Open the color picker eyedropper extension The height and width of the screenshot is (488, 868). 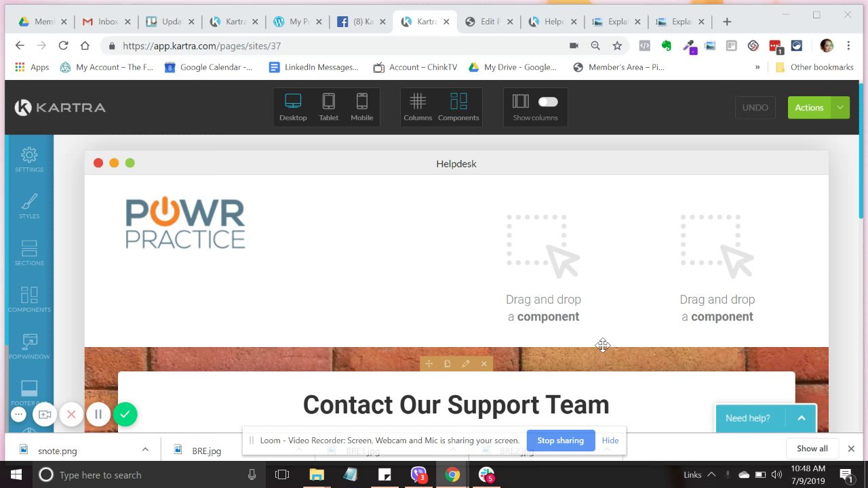[x=688, y=45]
